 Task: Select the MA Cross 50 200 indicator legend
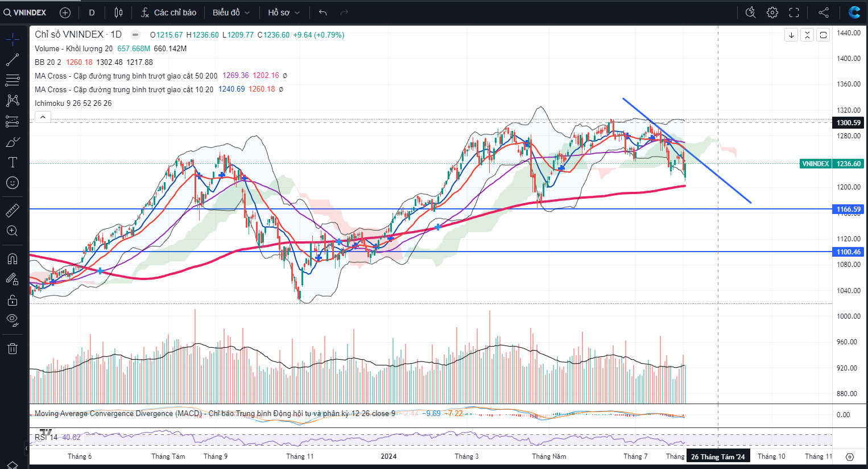(126, 76)
